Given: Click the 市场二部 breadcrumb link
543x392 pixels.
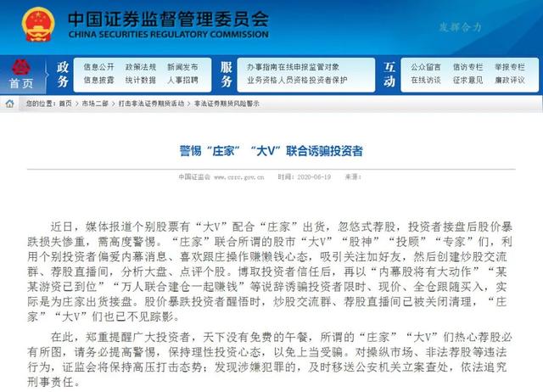Looking at the screenshot, I should coord(95,104).
